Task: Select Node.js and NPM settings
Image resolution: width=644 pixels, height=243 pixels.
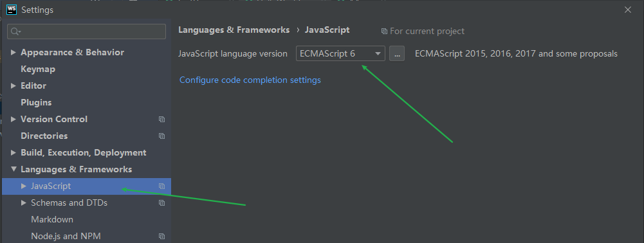Action: click(x=66, y=237)
